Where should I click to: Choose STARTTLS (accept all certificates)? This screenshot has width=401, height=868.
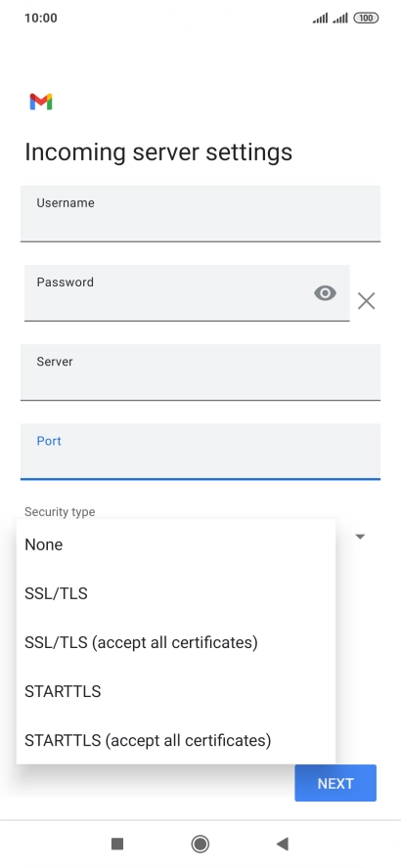point(176,740)
